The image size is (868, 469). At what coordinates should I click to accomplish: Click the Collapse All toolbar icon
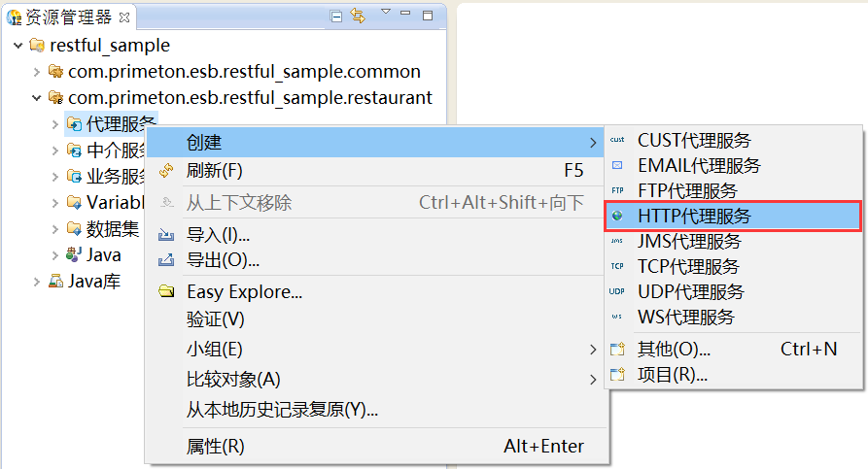pyautogui.click(x=335, y=17)
